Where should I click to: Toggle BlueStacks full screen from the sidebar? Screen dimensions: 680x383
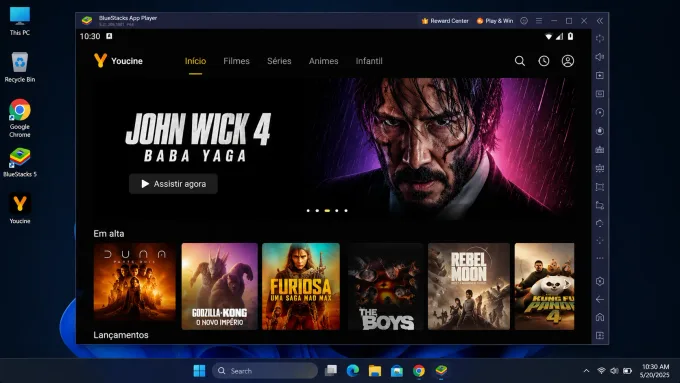click(600, 39)
